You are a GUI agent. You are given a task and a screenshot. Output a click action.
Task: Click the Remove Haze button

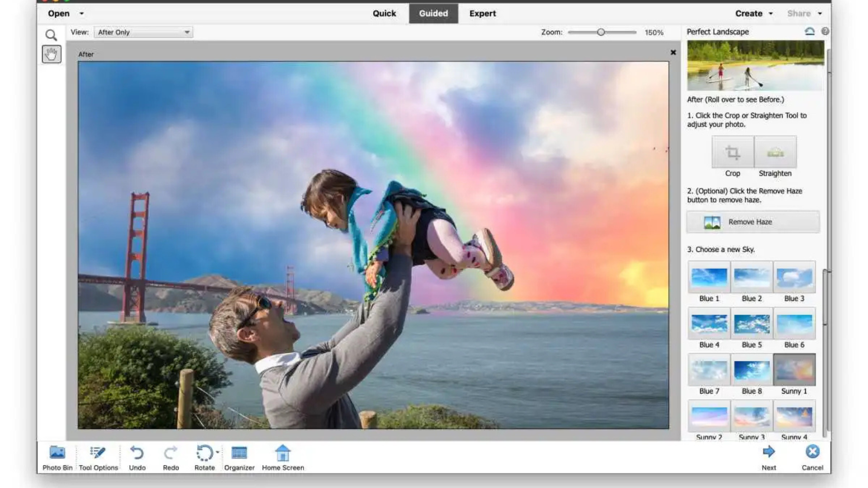coord(752,222)
